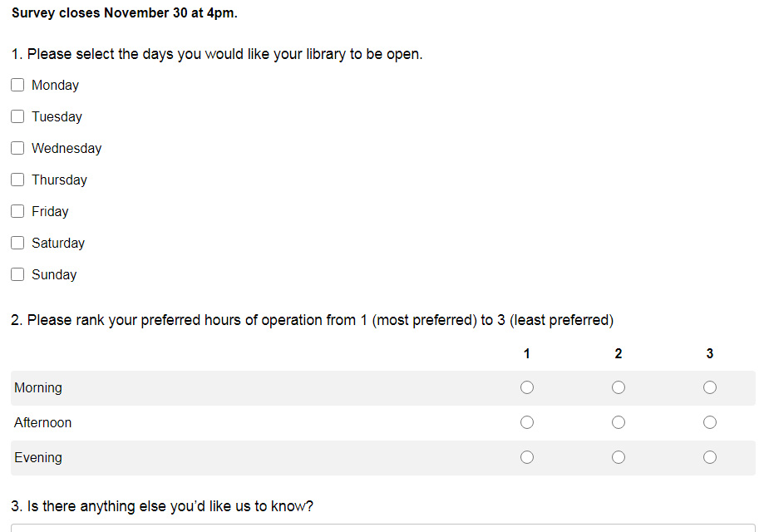
Task: Rank Evening as 2
Action: pos(619,457)
